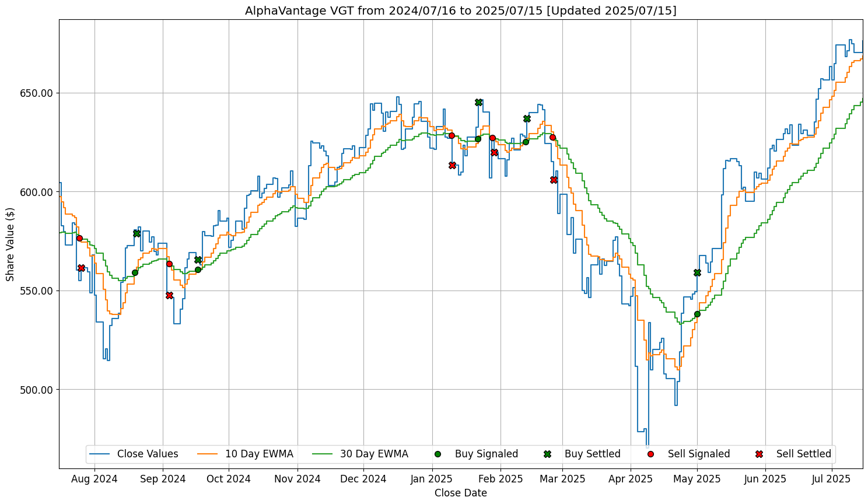Click the 'Share Value ($)' y-axis label
Viewport: 868px width, 504px height.
(10, 244)
